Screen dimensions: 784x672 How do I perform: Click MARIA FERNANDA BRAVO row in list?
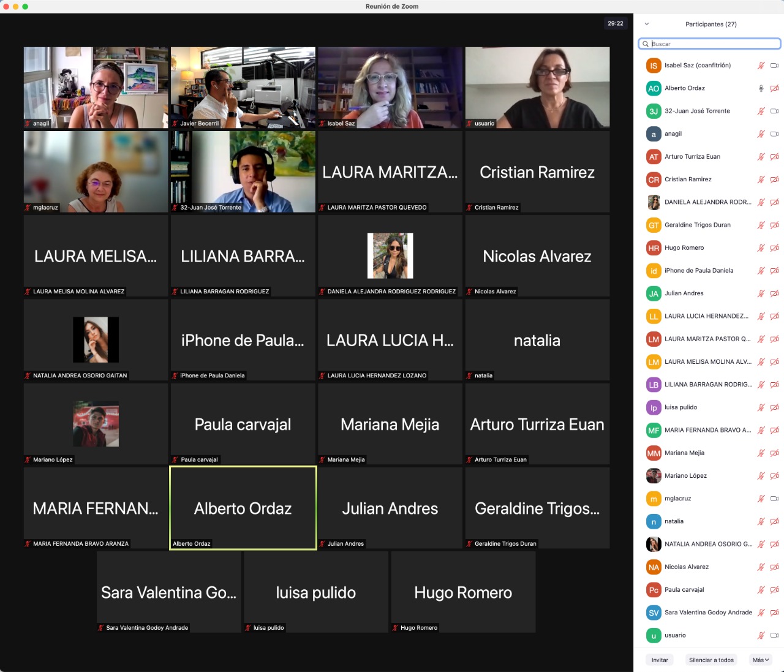click(709, 430)
